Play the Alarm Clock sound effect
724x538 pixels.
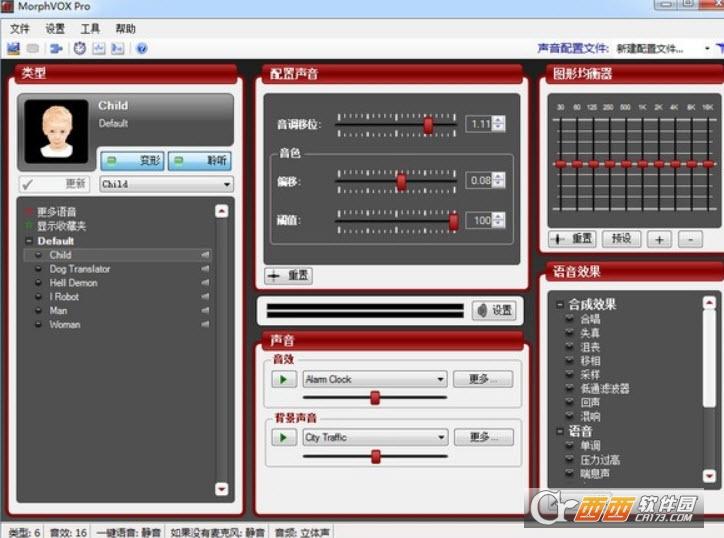(284, 379)
